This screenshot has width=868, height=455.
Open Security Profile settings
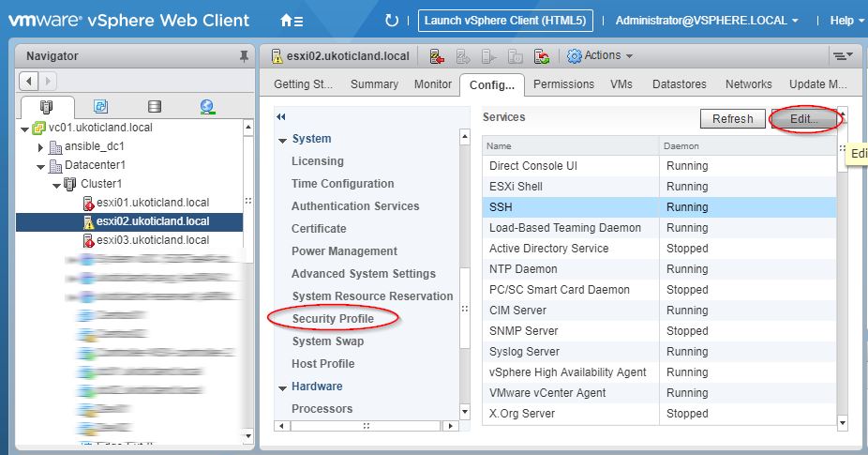tap(333, 319)
